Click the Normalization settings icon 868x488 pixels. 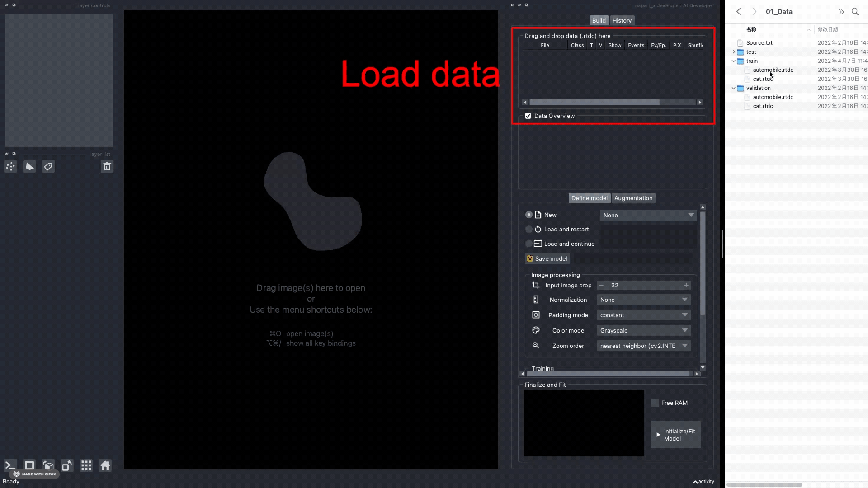[x=535, y=300]
